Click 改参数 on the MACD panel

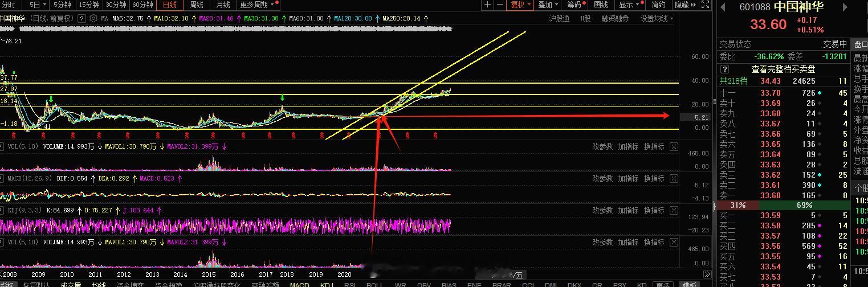[602, 179]
